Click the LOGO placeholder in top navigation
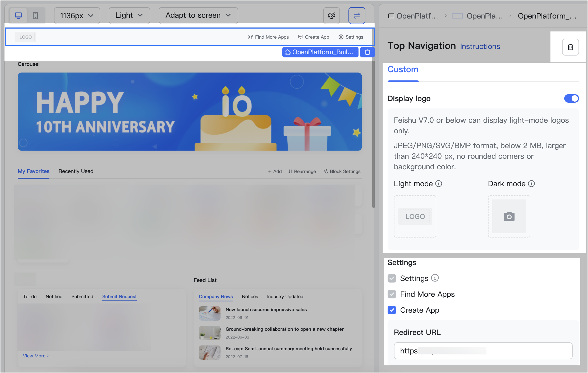 coord(26,37)
